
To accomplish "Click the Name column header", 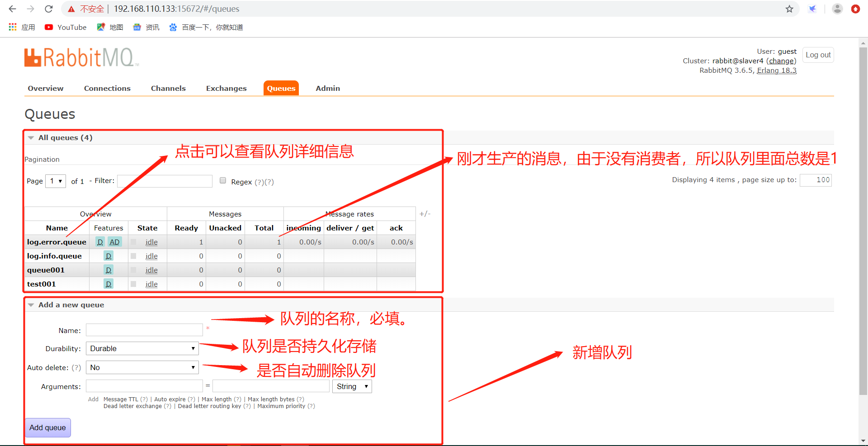I will [57, 228].
